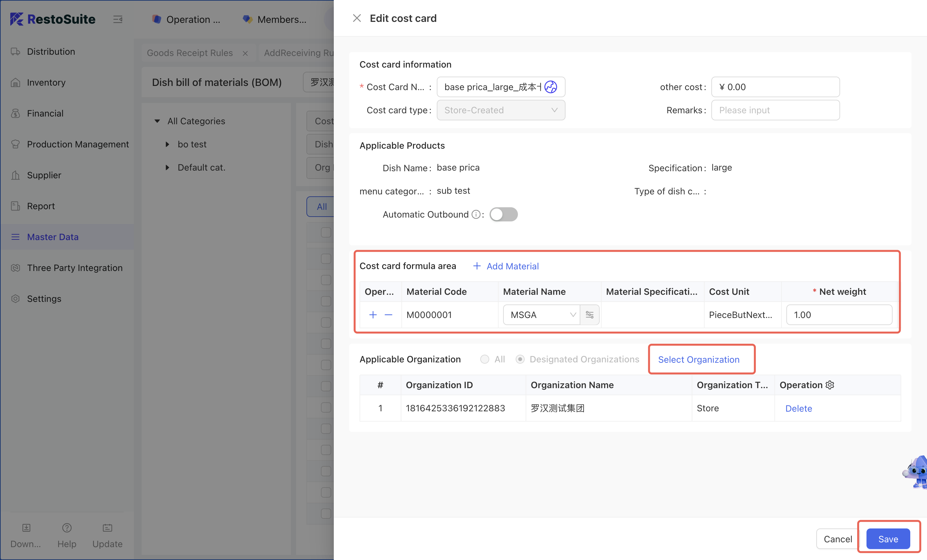This screenshot has width=927, height=560.
Task: Click the translate icon in Cost Card Name field
Action: coord(550,87)
